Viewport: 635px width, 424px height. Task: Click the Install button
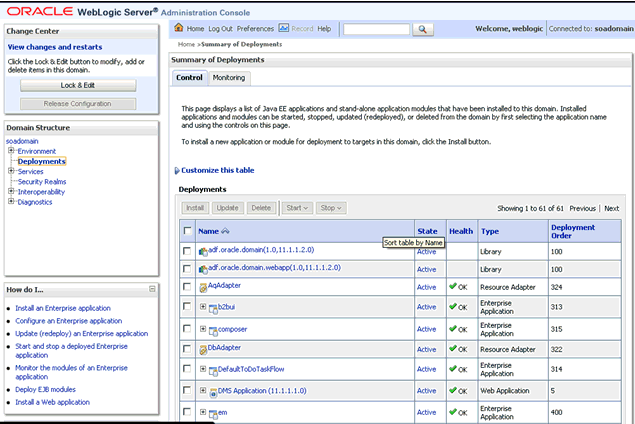[x=195, y=208]
